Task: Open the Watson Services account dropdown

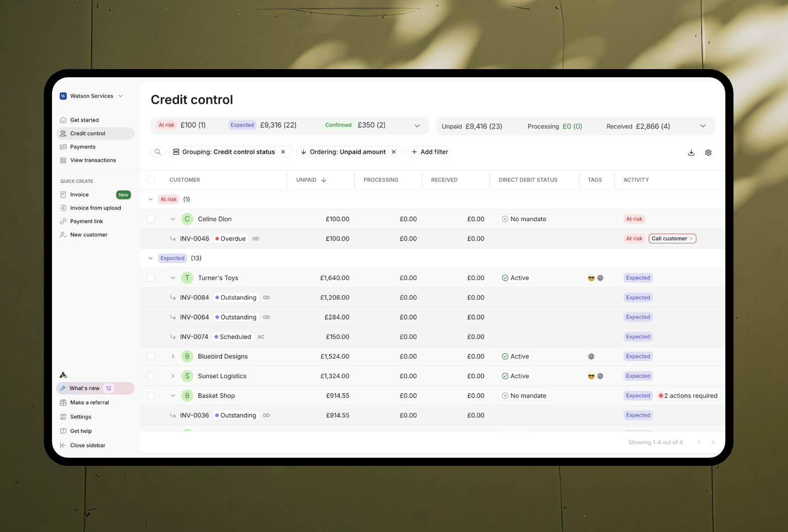Action: tap(121, 96)
